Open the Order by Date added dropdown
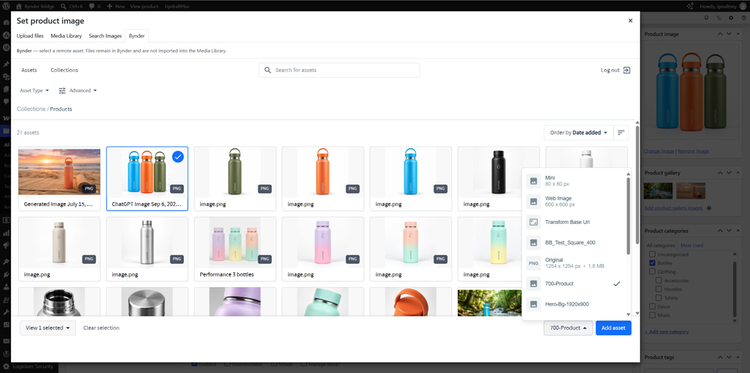 [x=578, y=132]
